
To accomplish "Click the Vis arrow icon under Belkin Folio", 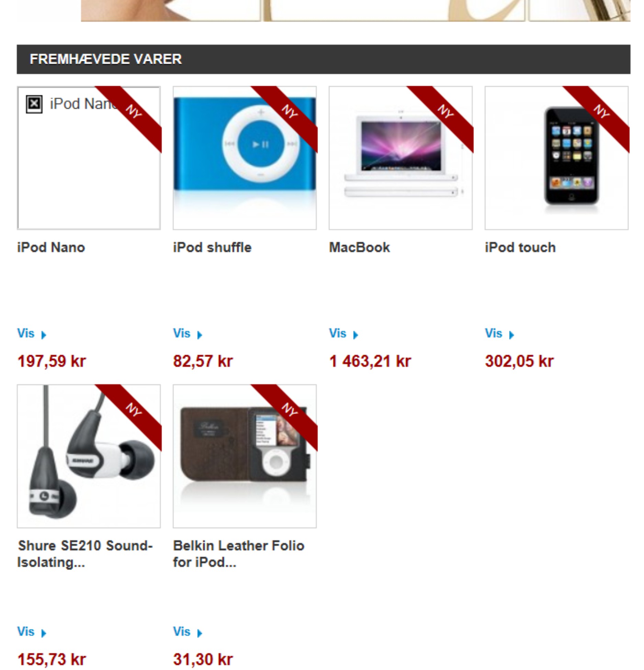I will (200, 633).
